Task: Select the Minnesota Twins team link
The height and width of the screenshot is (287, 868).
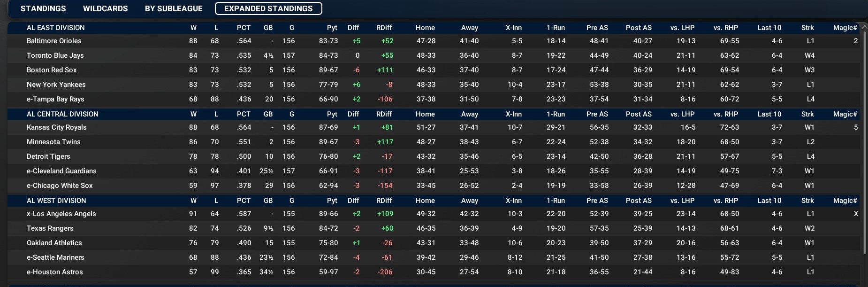Action: [53, 142]
